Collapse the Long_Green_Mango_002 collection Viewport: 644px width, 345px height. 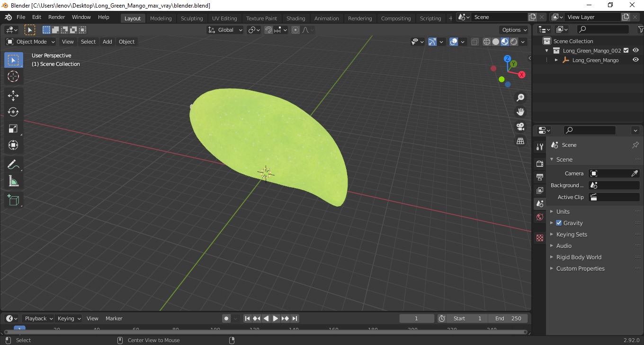[x=547, y=50]
